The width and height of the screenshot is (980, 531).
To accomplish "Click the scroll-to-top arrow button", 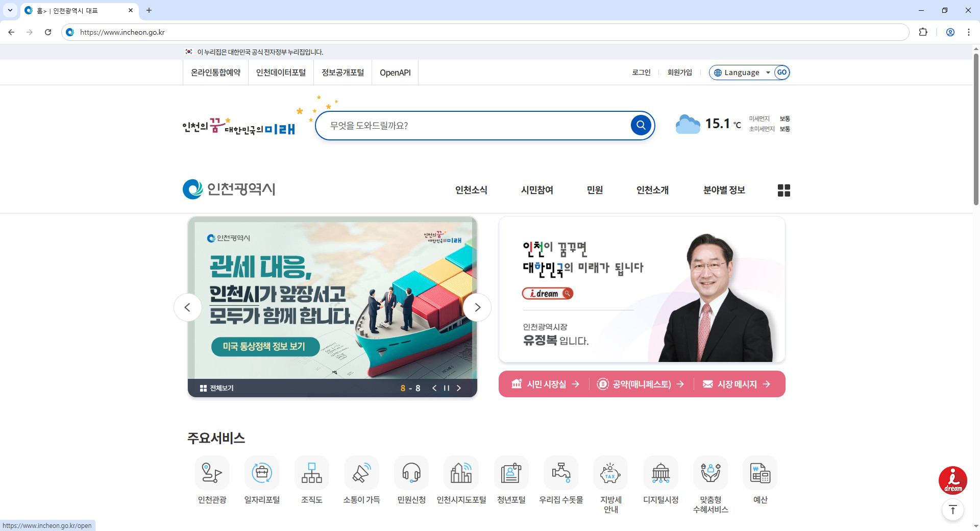I will coord(952,510).
